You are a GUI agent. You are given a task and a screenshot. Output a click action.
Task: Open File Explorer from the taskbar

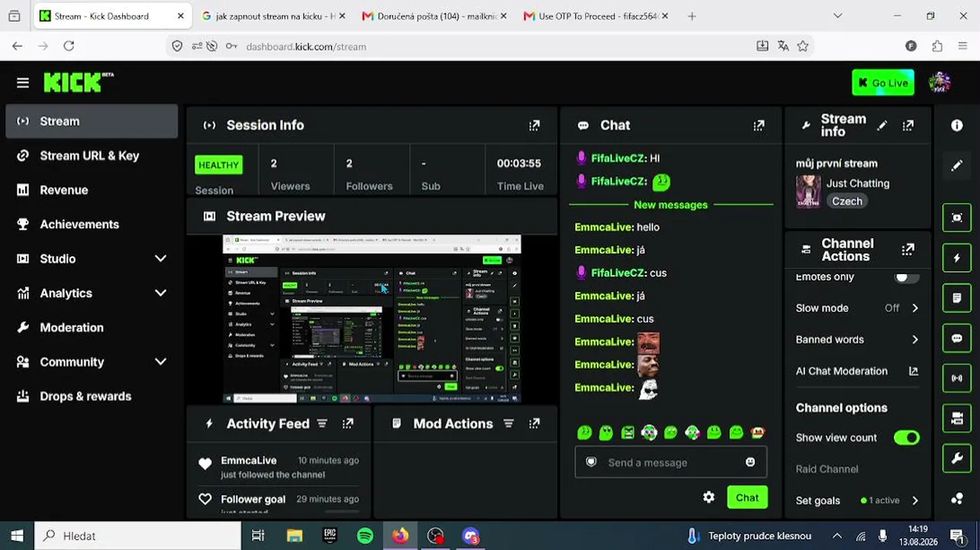point(294,535)
